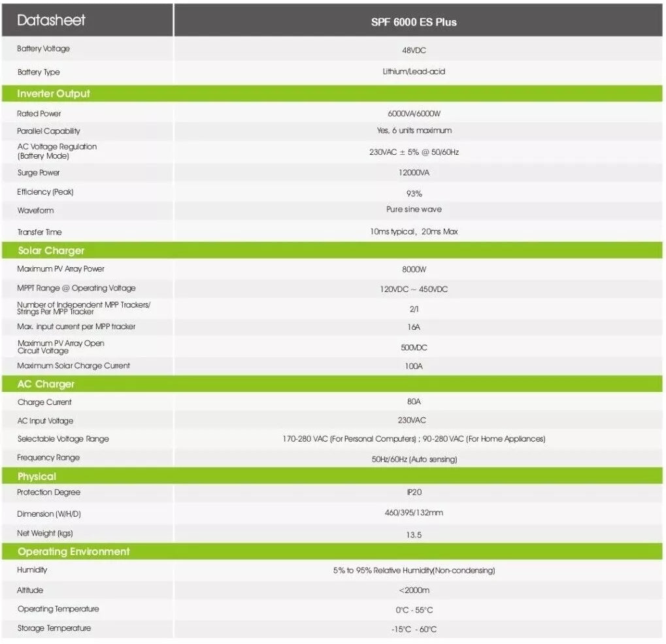The width and height of the screenshot is (666, 644).
Task: Click the Battery Voltage row label
Action: coord(43,49)
